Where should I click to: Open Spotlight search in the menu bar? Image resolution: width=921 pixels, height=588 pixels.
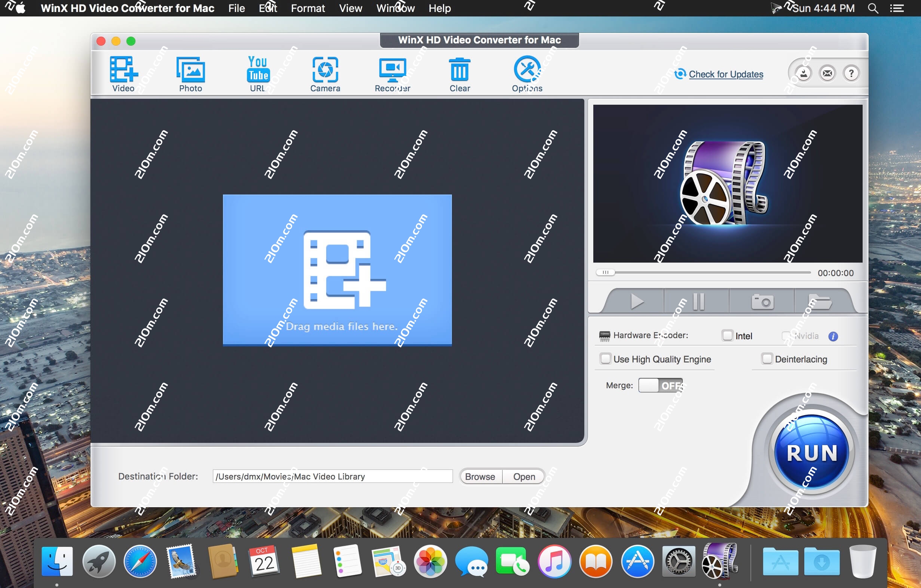tap(873, 8)
